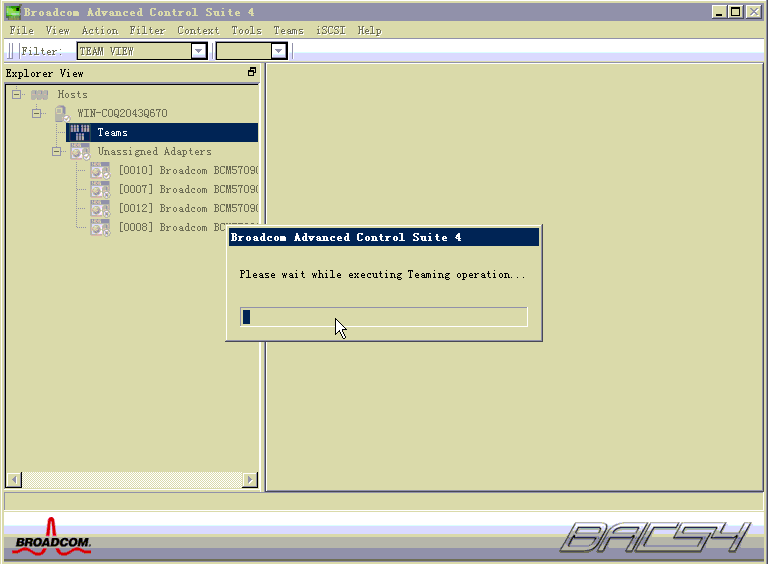Collapse the Unassigned Adapters node
Viewport: 768px width, 564px height.
(x=57, y=152)
